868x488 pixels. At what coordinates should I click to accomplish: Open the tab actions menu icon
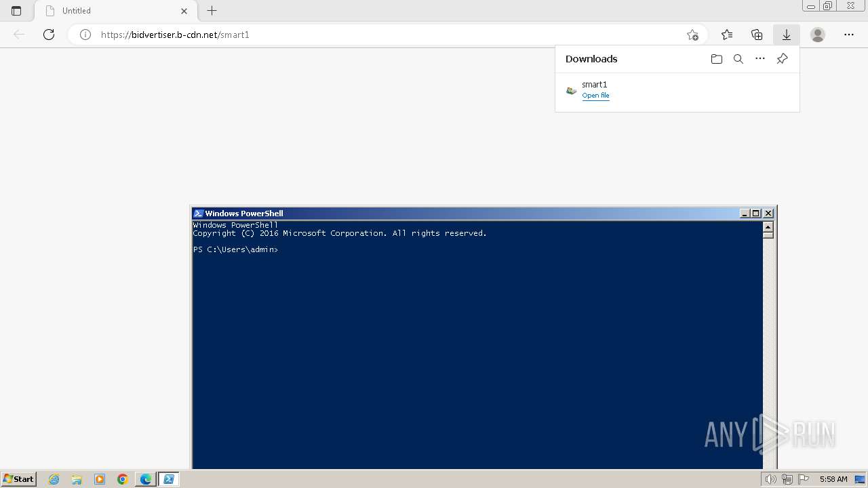16,11
